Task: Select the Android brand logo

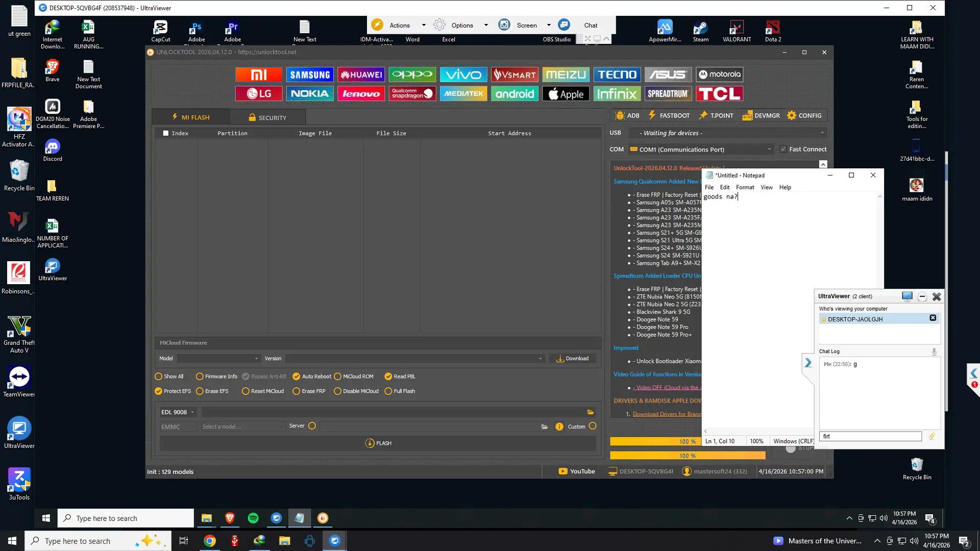Action: tap(514, 94)
